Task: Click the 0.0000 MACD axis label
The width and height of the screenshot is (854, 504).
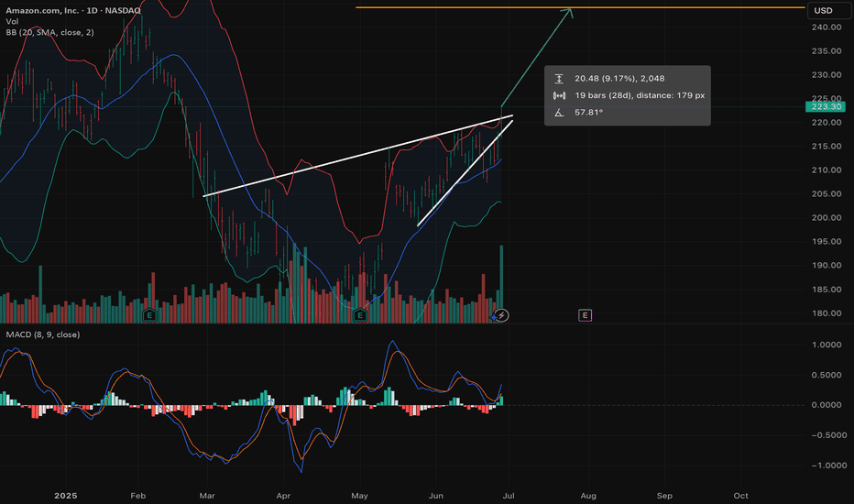Action: click(x=827, y=405)
